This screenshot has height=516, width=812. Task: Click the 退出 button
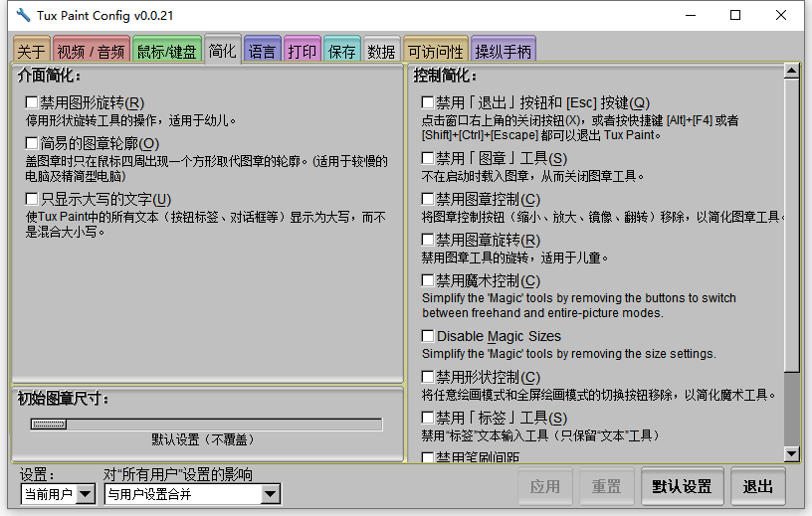pyautogui.click(x=758, y=486)
